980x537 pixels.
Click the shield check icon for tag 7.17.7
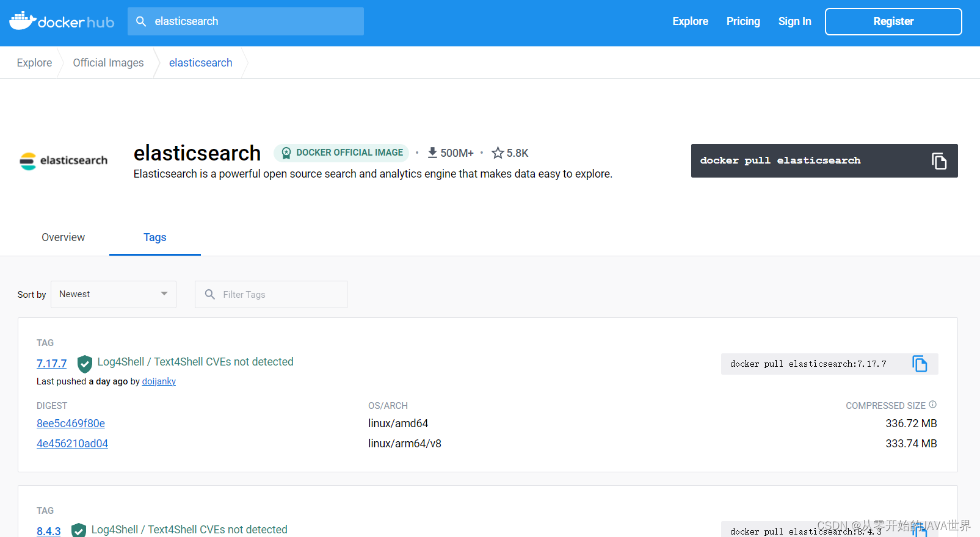point(85,364)
